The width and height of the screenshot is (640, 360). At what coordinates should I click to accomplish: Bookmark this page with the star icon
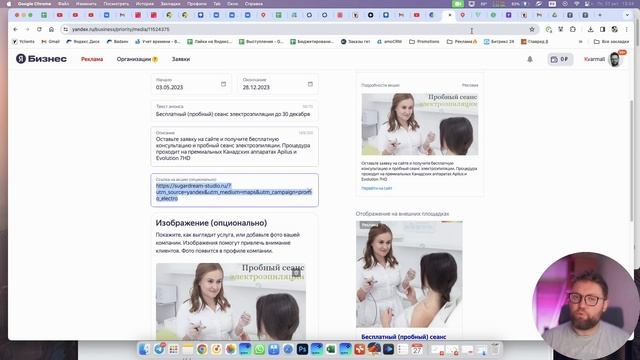point(532,29)
